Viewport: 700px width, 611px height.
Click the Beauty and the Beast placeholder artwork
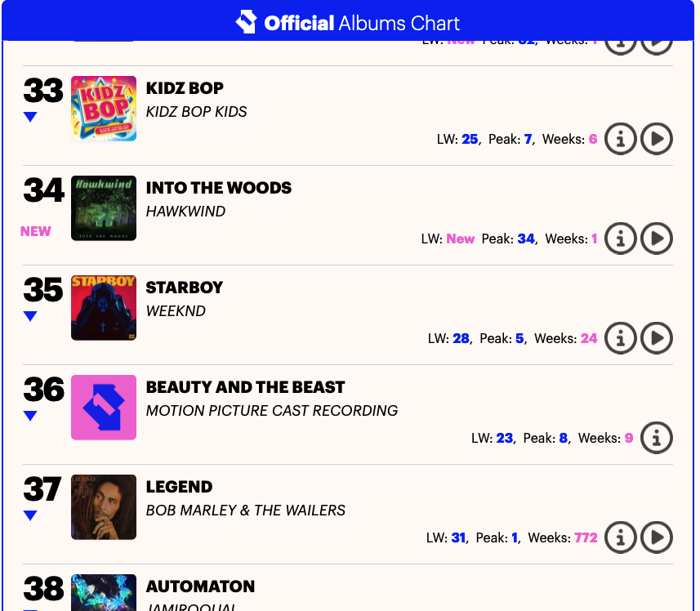(104, 408)
